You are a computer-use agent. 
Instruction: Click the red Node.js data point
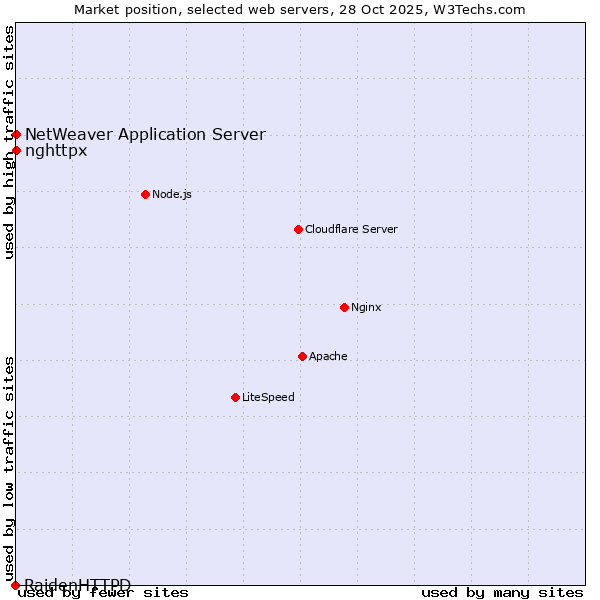[x=145, y=194]
